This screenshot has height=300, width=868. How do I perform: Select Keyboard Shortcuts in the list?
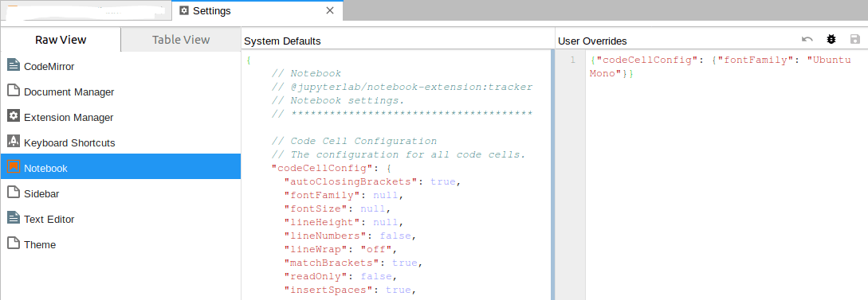120,142
